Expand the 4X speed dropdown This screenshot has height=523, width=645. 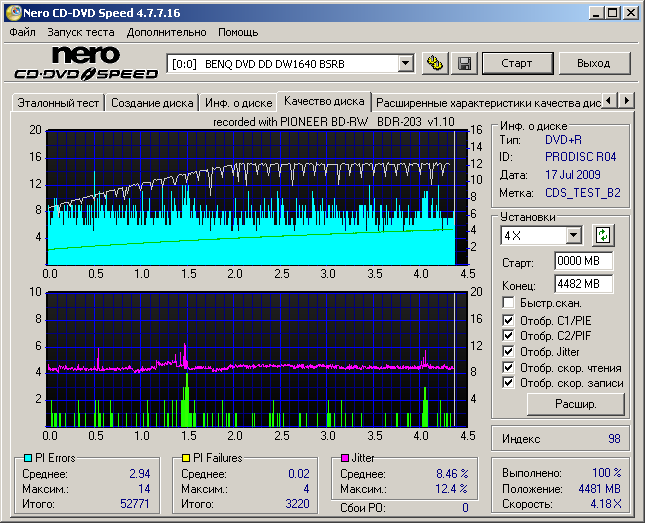(x=573, y=236)
